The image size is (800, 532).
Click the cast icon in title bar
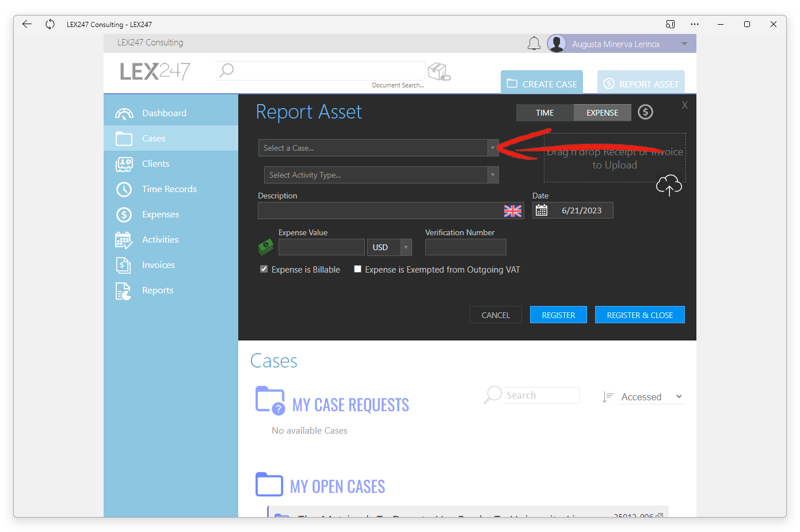coord(670,24)
